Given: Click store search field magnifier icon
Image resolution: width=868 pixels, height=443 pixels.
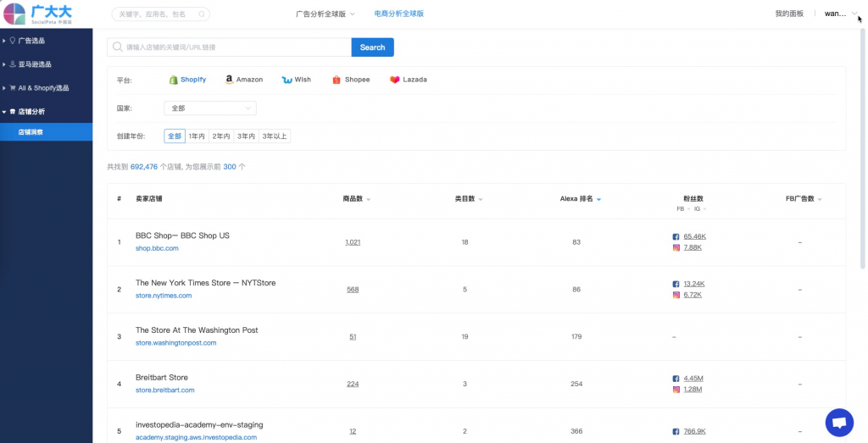Looking at the screenshot, I should [117, 47].
